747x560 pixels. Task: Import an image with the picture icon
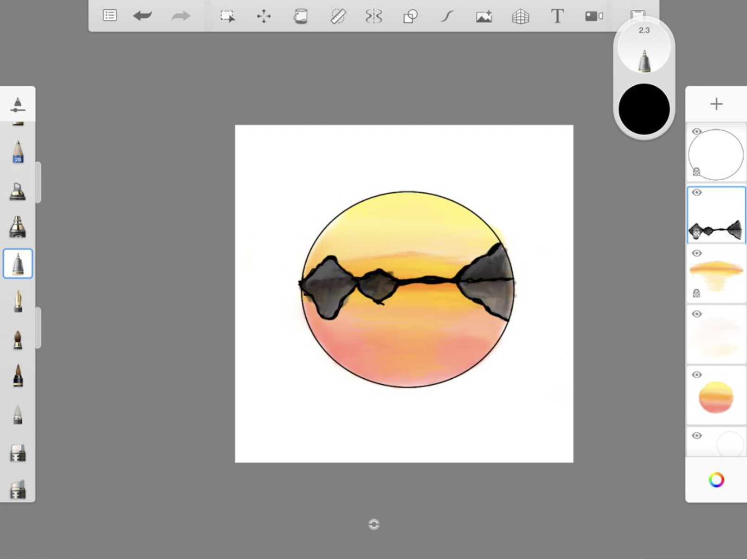tap(484, 17)
